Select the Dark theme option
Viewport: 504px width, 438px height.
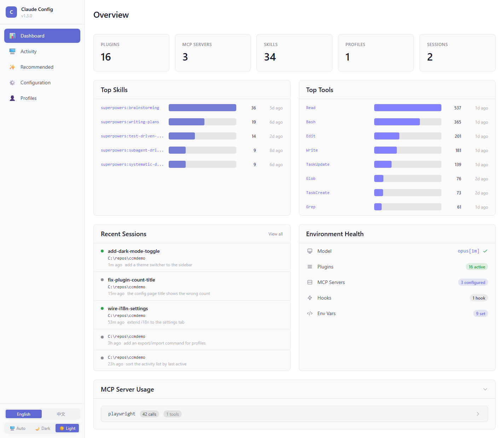pos(42,428)
